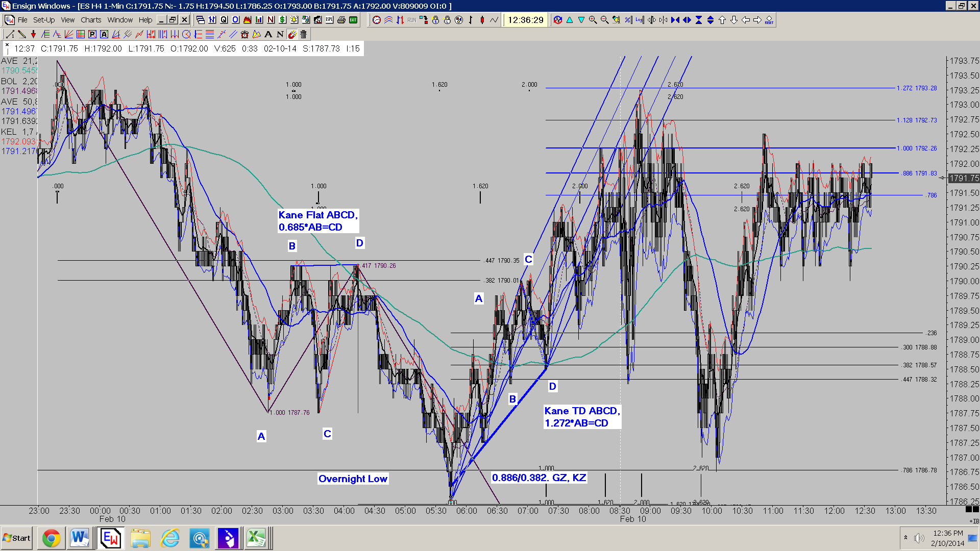Click the 12:36:29 clock display
Viewport: 980px width, 551px height.
pos(526,20)
